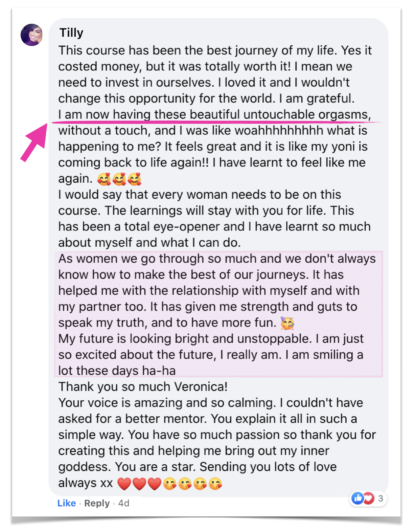Like Tilly's comment
416x532 pixels.
66,503
